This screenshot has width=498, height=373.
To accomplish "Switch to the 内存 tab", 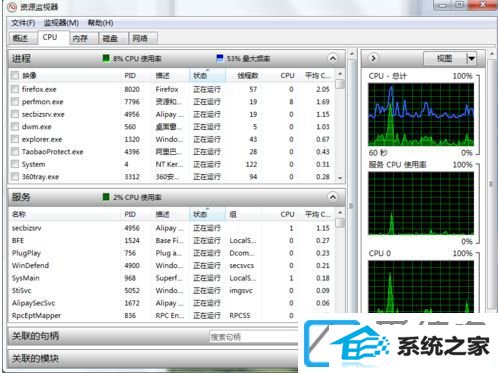I will tap(80, 38).
